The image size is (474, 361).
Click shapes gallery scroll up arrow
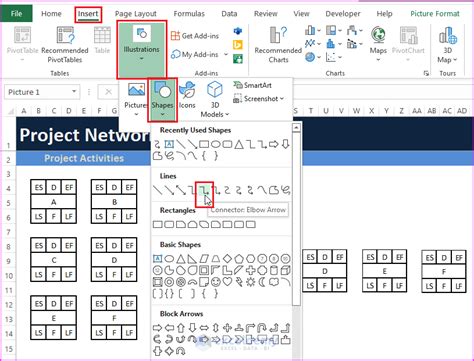click(x=296, y=128)
